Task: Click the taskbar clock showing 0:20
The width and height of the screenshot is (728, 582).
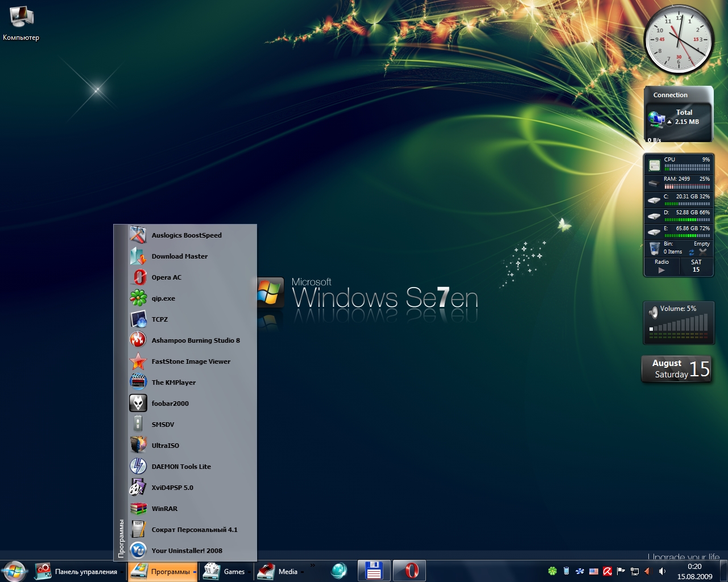Action: (x=694, y=571)
